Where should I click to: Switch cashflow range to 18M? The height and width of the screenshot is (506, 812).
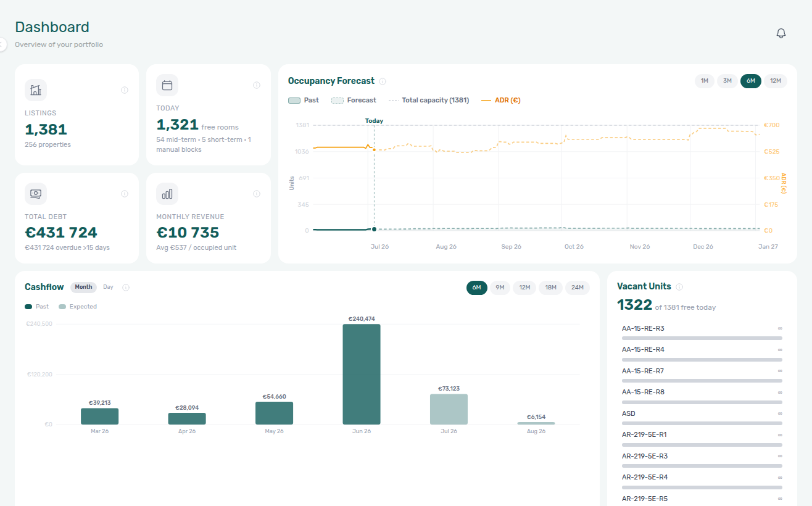pyautogui.click(x=550, y=288)
